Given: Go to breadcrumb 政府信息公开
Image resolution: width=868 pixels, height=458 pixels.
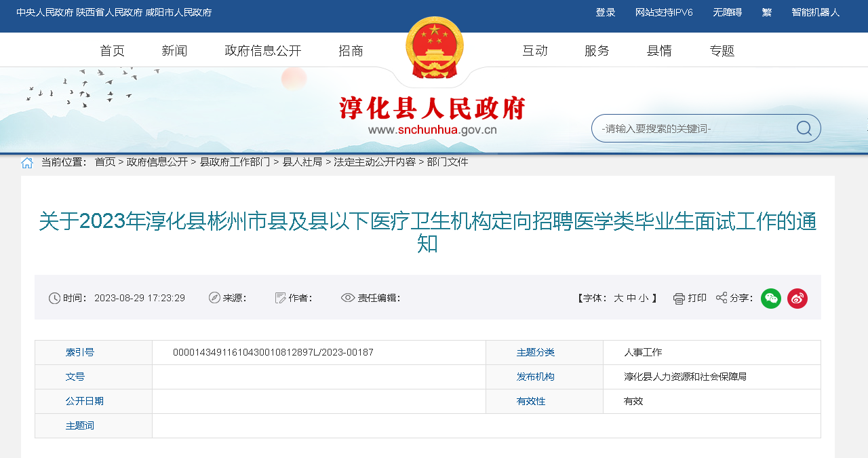Looking at the screenshot, I should pos(157,162).
